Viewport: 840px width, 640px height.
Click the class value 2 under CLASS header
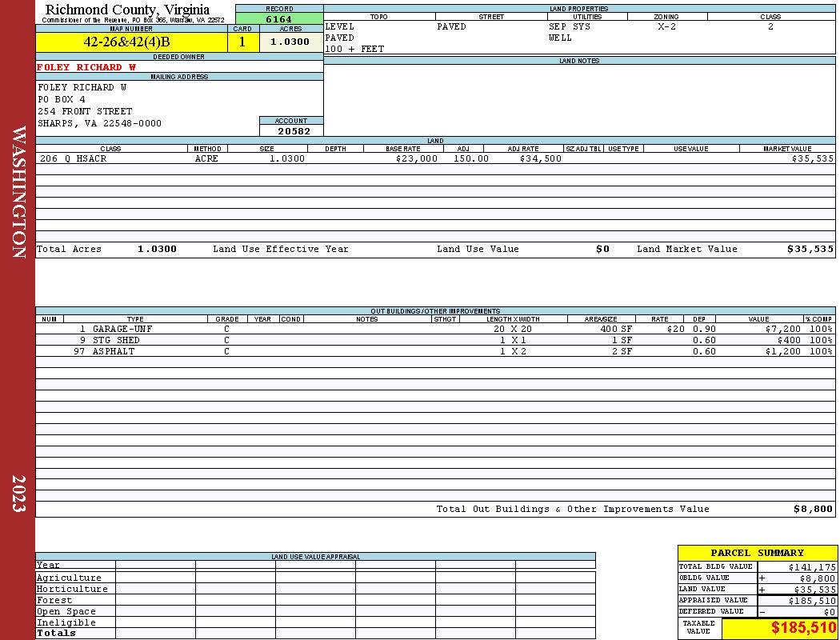770,26
